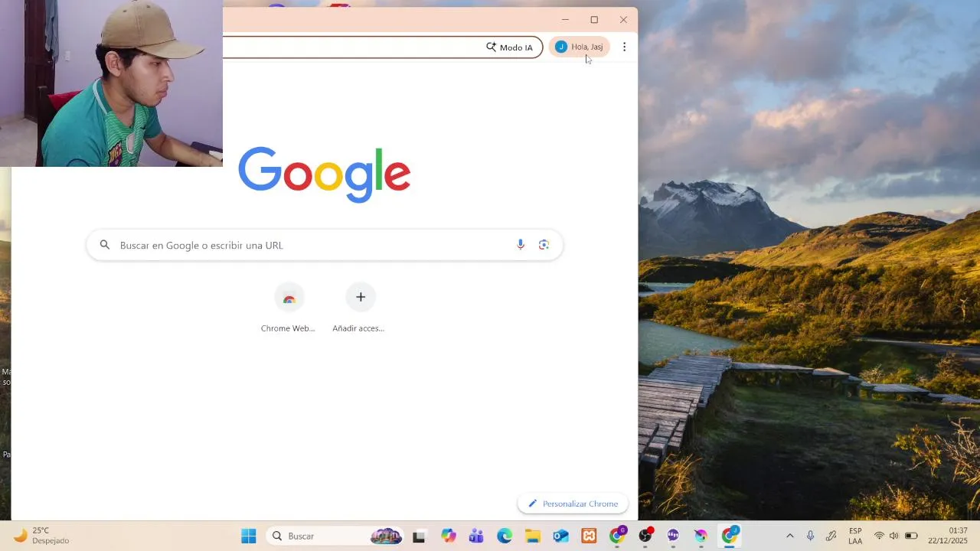This screenshot has width=980, height=551.
Task: Open OBS Studio from taskbar
Action: tap(645, 536)
